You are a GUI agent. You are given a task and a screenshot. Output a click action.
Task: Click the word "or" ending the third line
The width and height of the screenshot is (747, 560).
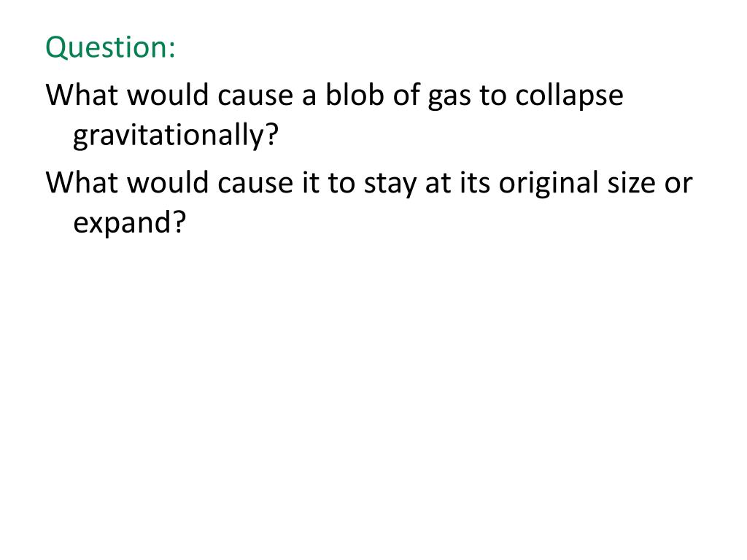coord(678,184)
